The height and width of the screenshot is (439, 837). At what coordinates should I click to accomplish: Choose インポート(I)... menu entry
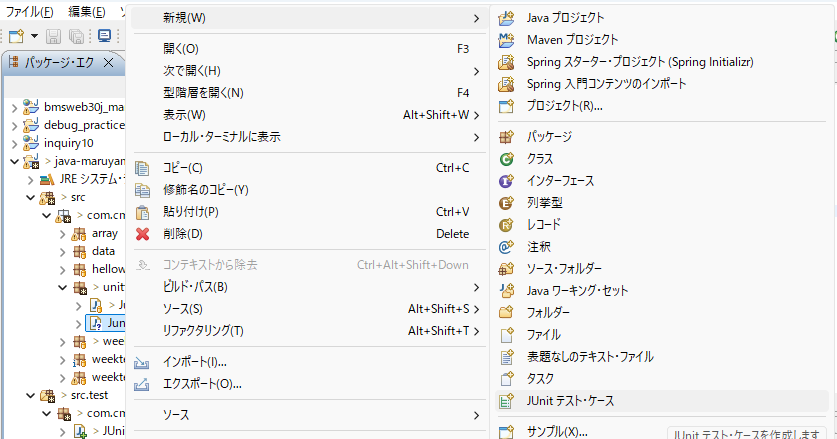pos(195,362)
